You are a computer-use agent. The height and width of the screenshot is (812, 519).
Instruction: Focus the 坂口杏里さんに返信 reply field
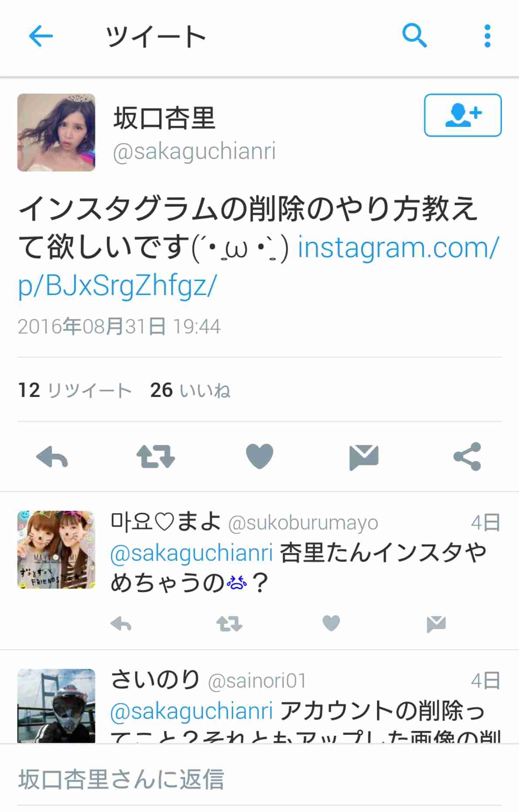pos(259,779)
